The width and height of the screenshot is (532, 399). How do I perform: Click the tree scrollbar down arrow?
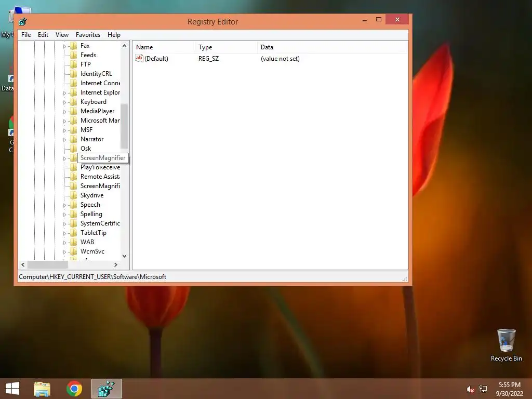click(x=125, y=256)
